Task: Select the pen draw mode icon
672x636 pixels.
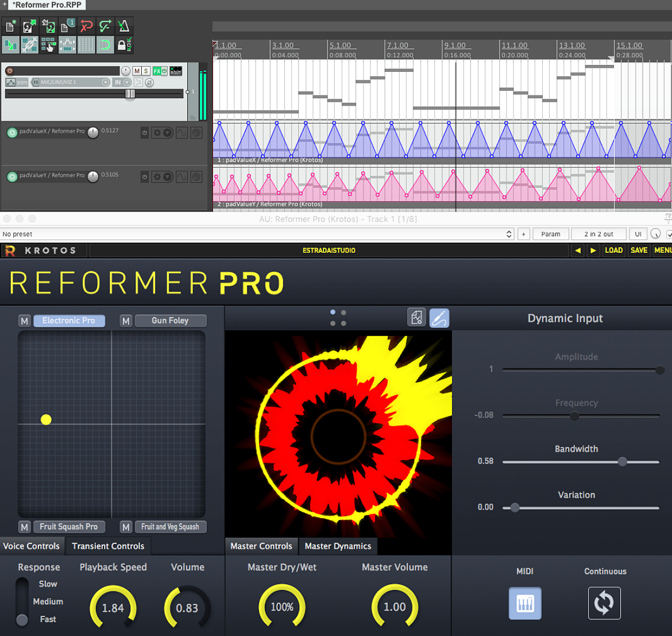Action: point(439,318)
